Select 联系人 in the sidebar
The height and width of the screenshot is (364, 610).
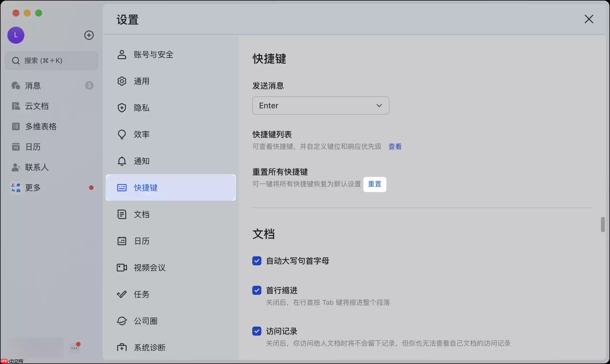[x=37, y=167]
